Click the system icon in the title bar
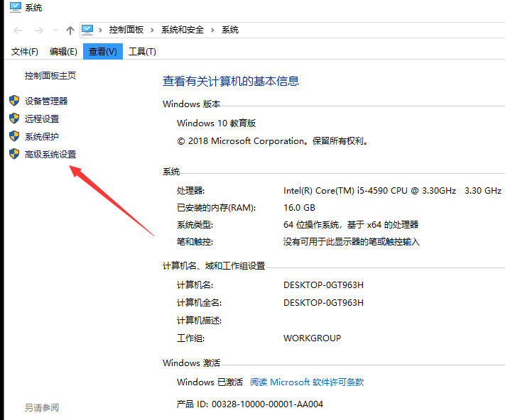Screen dimensions: 505x420 pyautogui.click(x=15, y=8)
